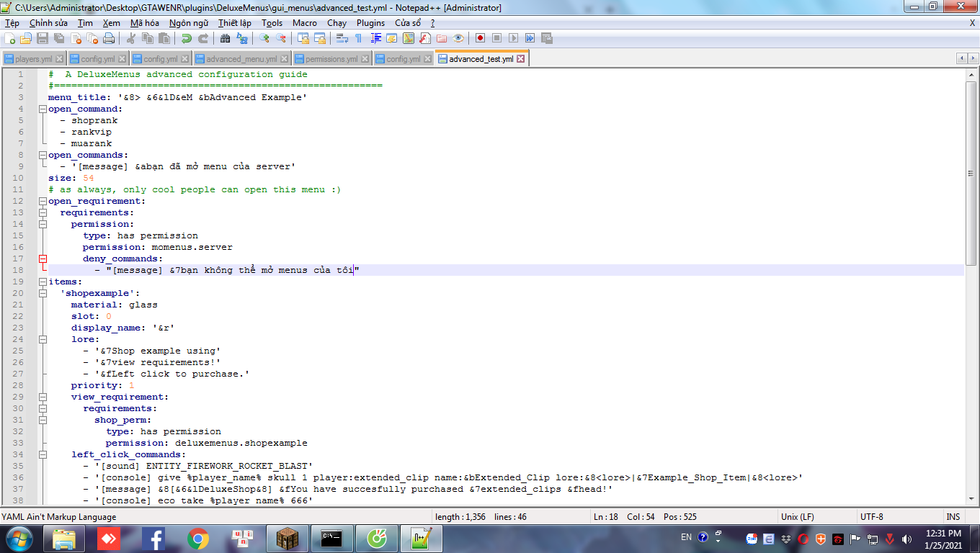The image size is (980, 553).
Task: Collapse the red deny_commands fold marker
Action: pos(43,258)
